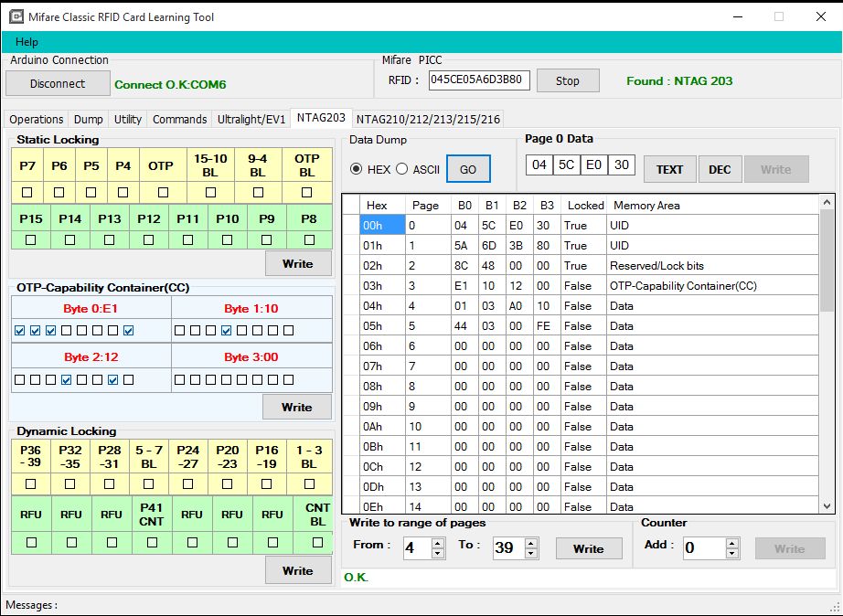Toggle the P8 lock checkbox
Viewport: 843px width, 616px height.
tap(309, 239)
